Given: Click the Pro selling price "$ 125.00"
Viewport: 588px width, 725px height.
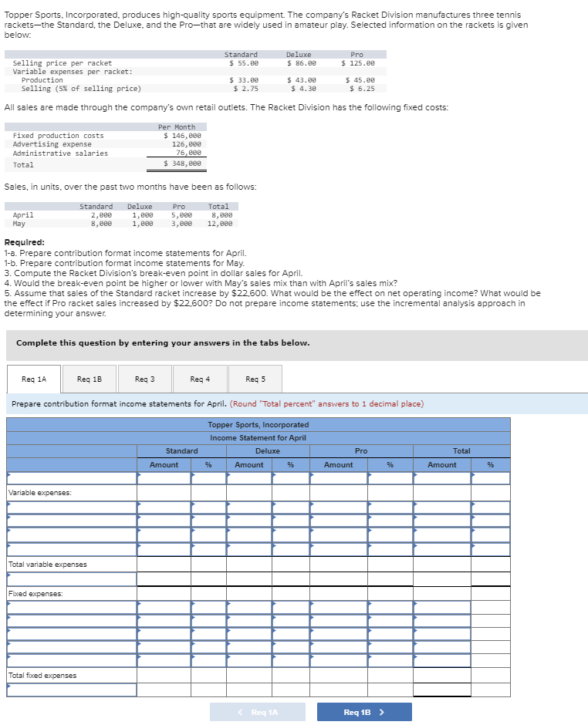Looking at the screenshot, I should click(358, 63).
